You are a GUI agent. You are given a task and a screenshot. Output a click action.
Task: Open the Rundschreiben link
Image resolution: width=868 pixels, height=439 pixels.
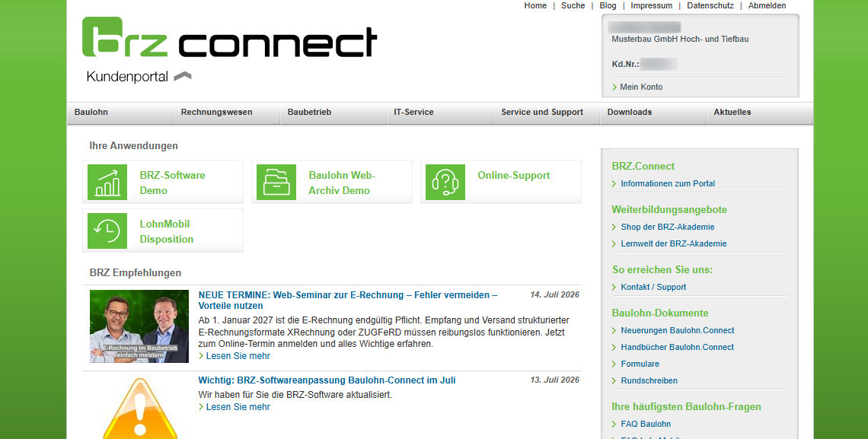(x=649, y=380)
